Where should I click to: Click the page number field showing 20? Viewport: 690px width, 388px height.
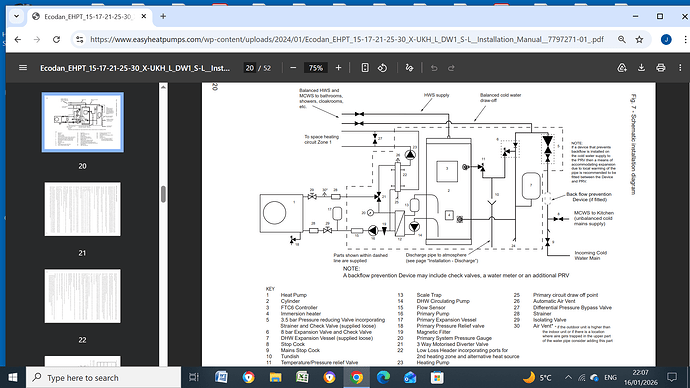[250, 68]
